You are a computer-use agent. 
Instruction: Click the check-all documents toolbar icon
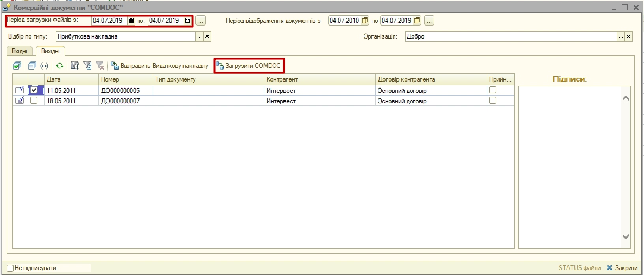point(17,66)
